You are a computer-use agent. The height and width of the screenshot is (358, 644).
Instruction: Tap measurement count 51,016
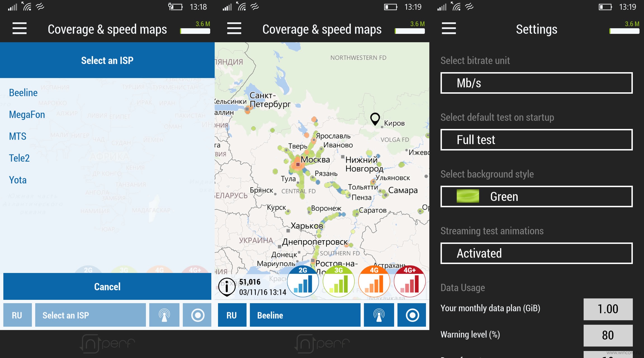coord(250,282)
